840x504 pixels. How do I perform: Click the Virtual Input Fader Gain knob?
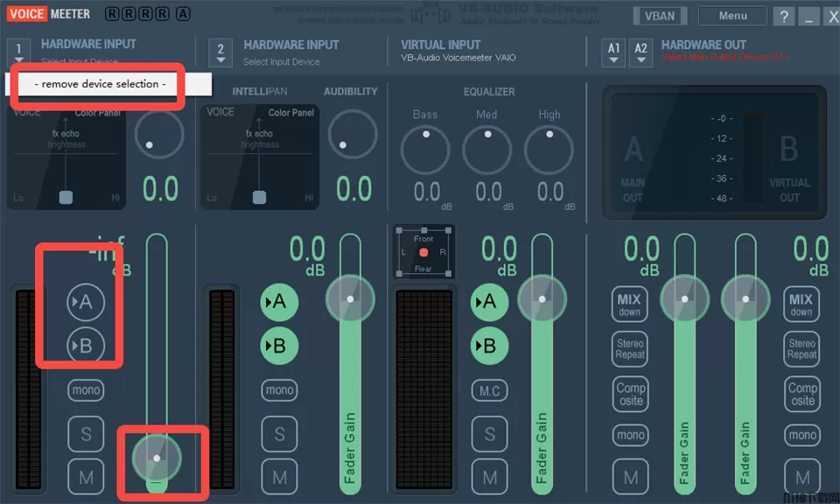542,299
